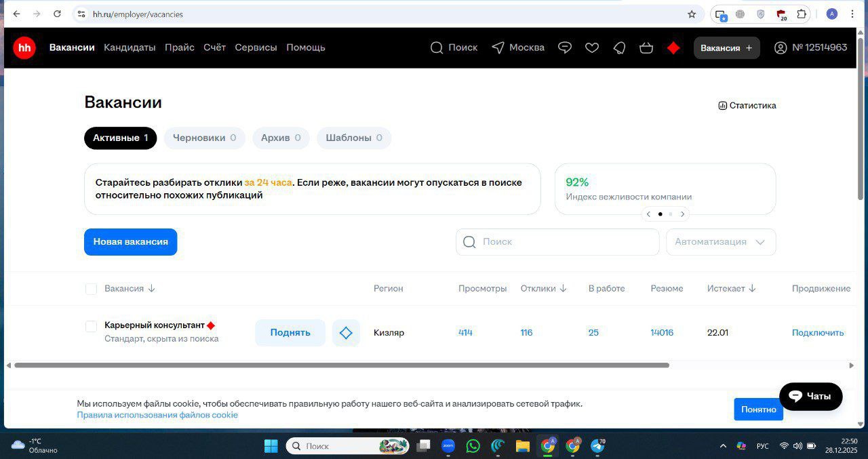This screenshot has height=459, width=868.
Task: Select all vacancies via the header checkbox
Action: (91, 289)
